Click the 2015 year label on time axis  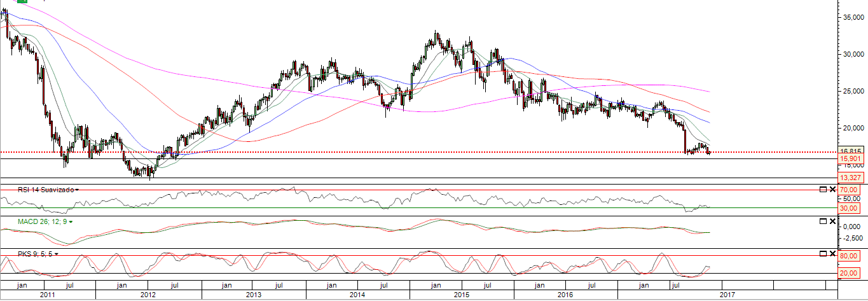pos(461,295)
